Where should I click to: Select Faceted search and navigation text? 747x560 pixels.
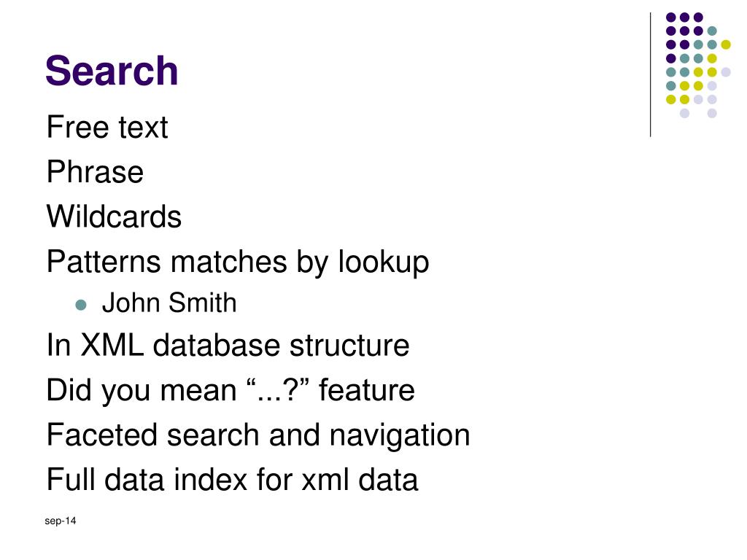pos(258,435)
